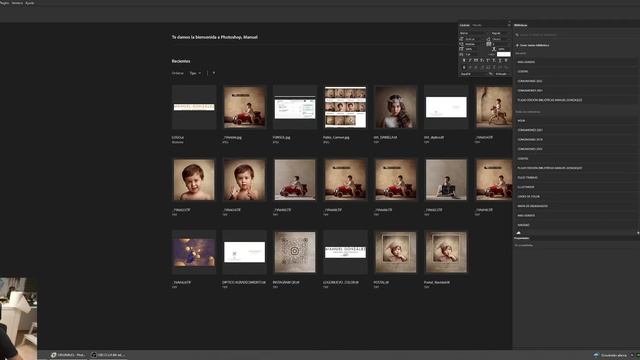The height and width of the screenshot is (360, 640).
Task: Open the POSTAL.tif recent file
Action: tap(396, 252)
